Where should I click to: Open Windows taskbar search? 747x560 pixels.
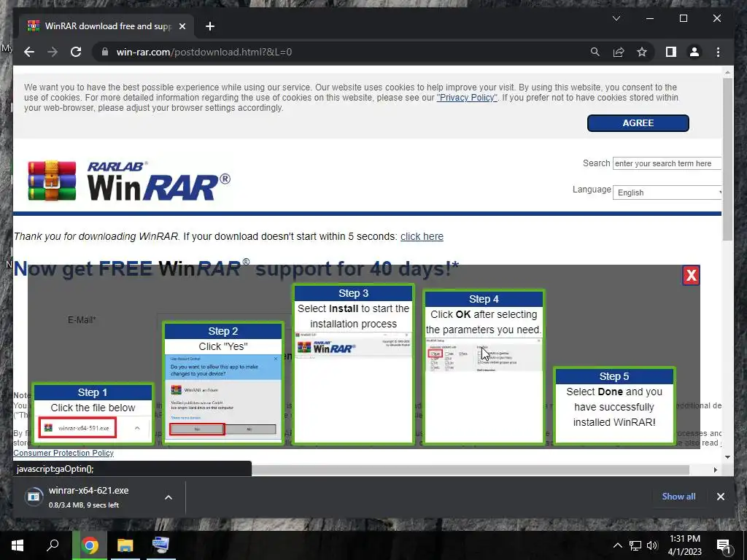[53, 545]
